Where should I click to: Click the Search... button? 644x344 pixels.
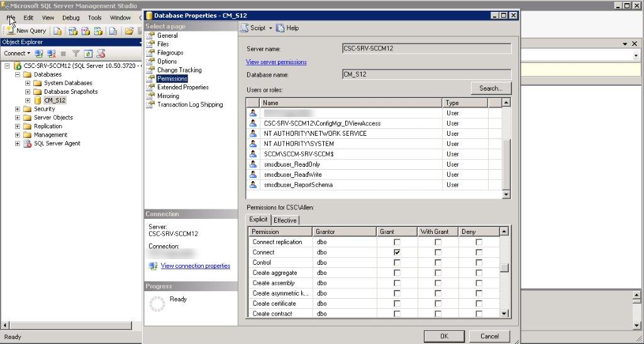pyautogui.click(x=491, y=88)
